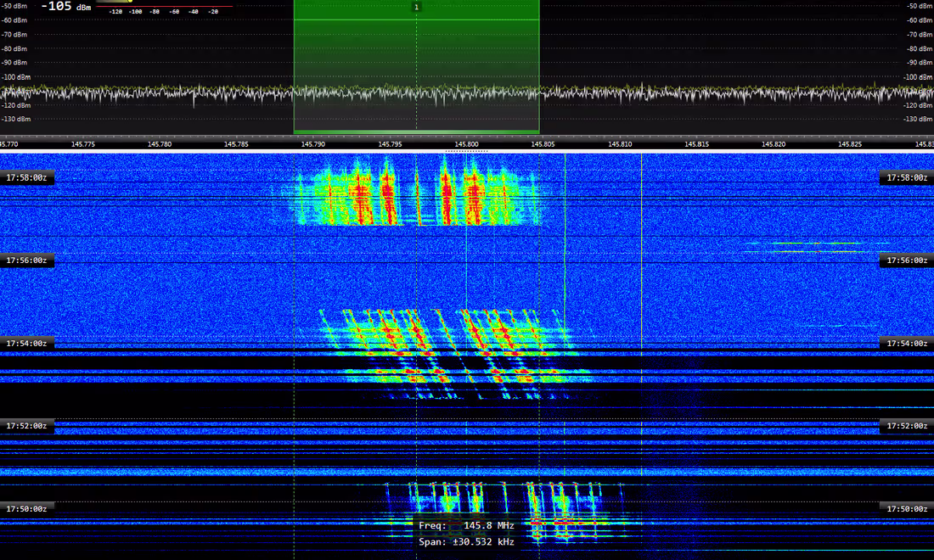
Task: Click the 145.805 frequency axis label
Action: 543,144
